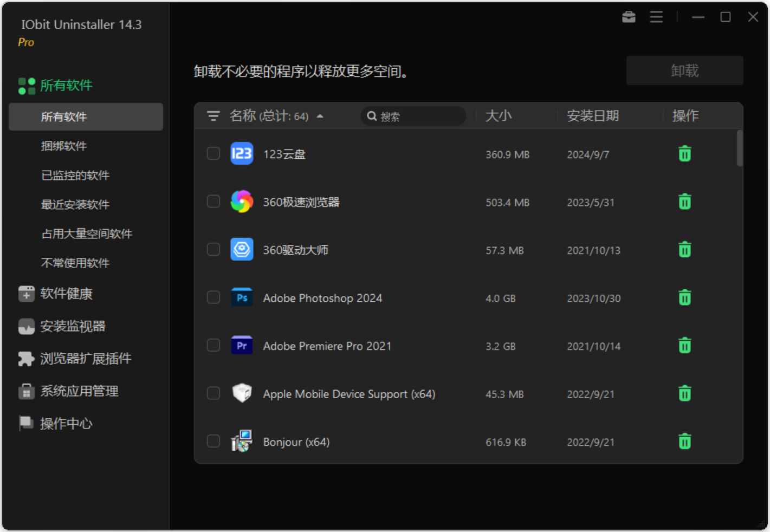770x532 pixels.
Task: Click the 操作中心 flag icon
Action: pos(27,424)
